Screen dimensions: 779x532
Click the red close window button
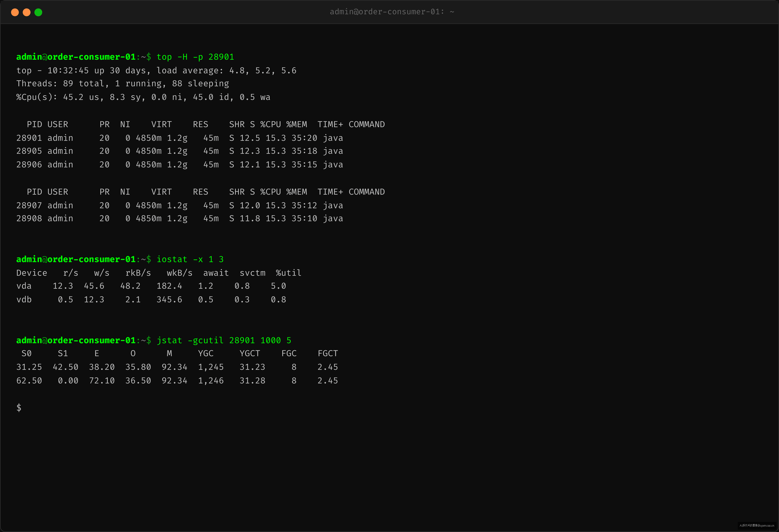pos(15,12)
